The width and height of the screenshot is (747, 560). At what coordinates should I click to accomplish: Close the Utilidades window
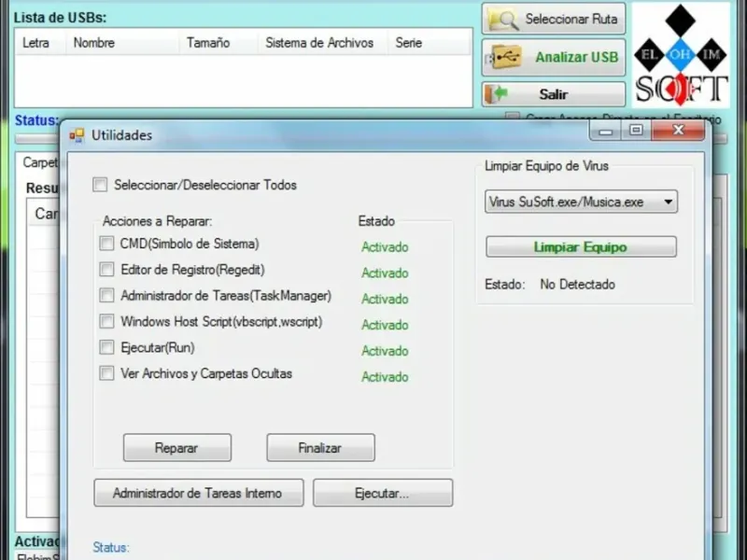click(678, 131)
